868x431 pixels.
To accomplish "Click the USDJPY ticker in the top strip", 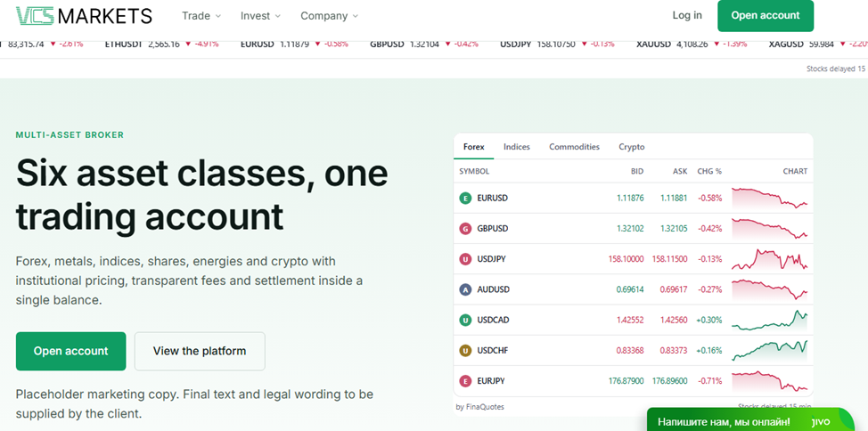I will pyautogui.click(x=557, y=44).
